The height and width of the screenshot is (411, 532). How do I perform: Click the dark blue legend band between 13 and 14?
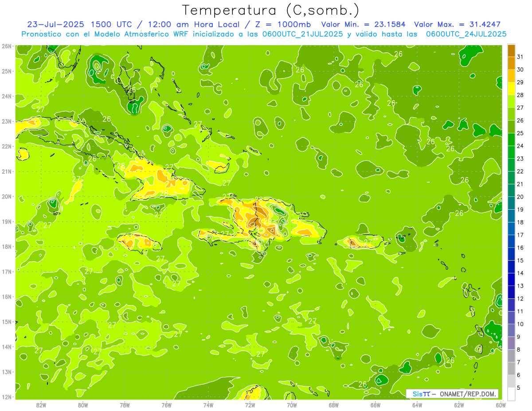(x=512, y=279)
